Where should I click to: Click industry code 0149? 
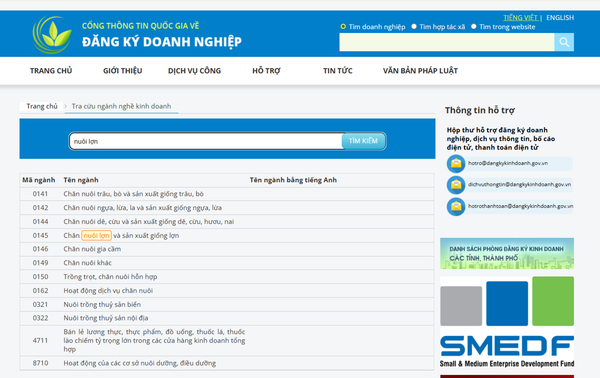(x=40, y=263)
